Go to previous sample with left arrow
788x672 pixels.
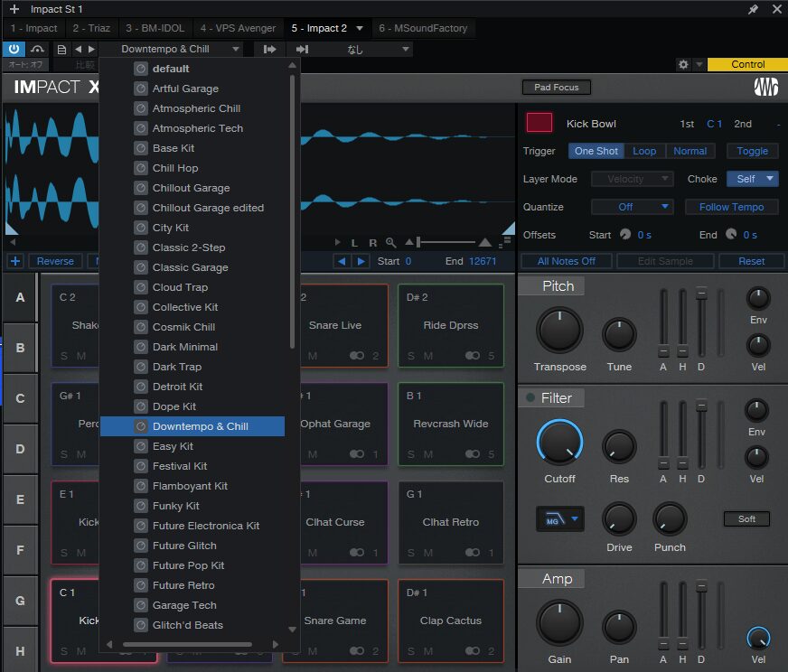[342, 261]
